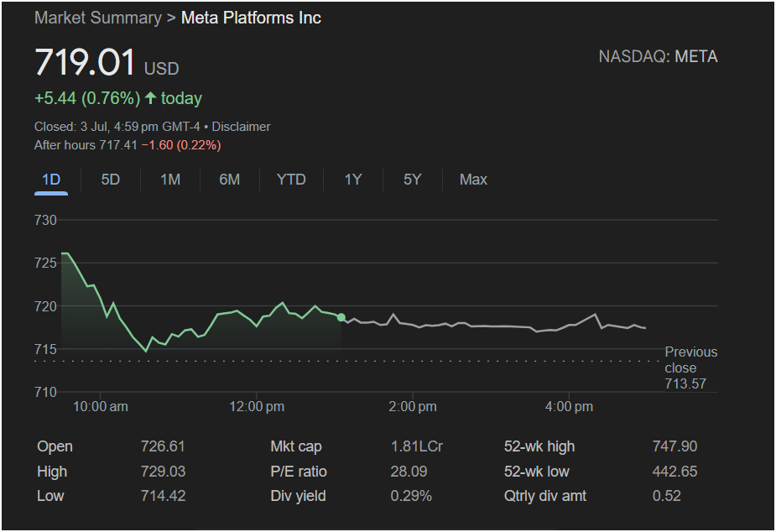
Task: Click the Mkt cap label
Action: (x=296, y=446)
